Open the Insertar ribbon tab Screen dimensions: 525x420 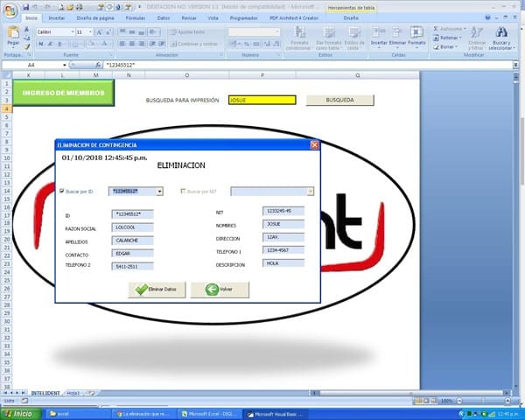coord(57,18)
